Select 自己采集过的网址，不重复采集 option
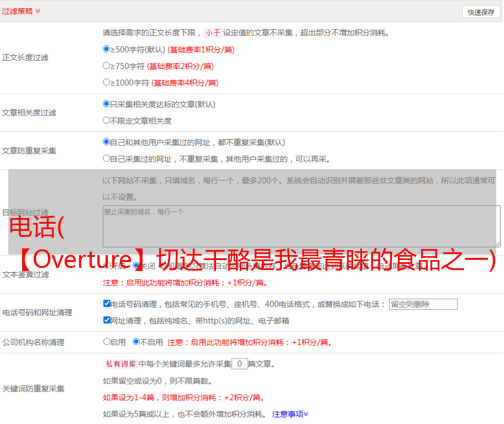Viewport: 504px width, 424px height. coord(106,158)
